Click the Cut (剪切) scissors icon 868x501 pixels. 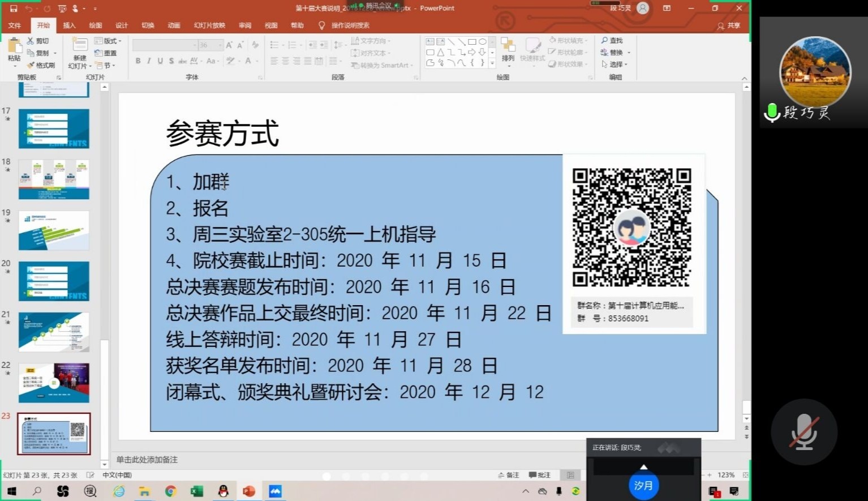click(x=31, y=41)
